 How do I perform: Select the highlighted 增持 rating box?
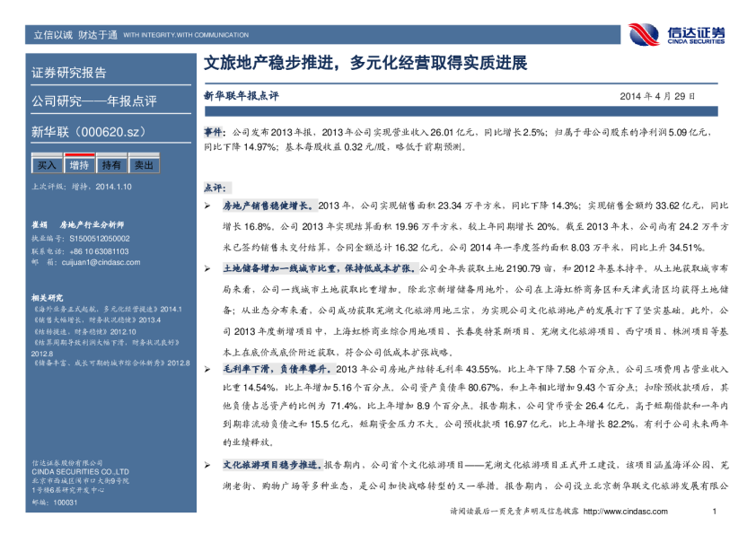click(79, 165)
